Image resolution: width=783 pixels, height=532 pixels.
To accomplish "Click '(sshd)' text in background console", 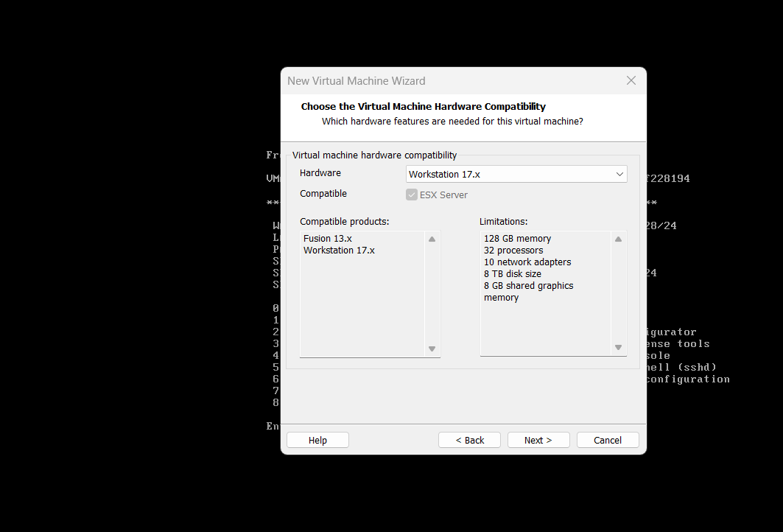I will 697,367.
